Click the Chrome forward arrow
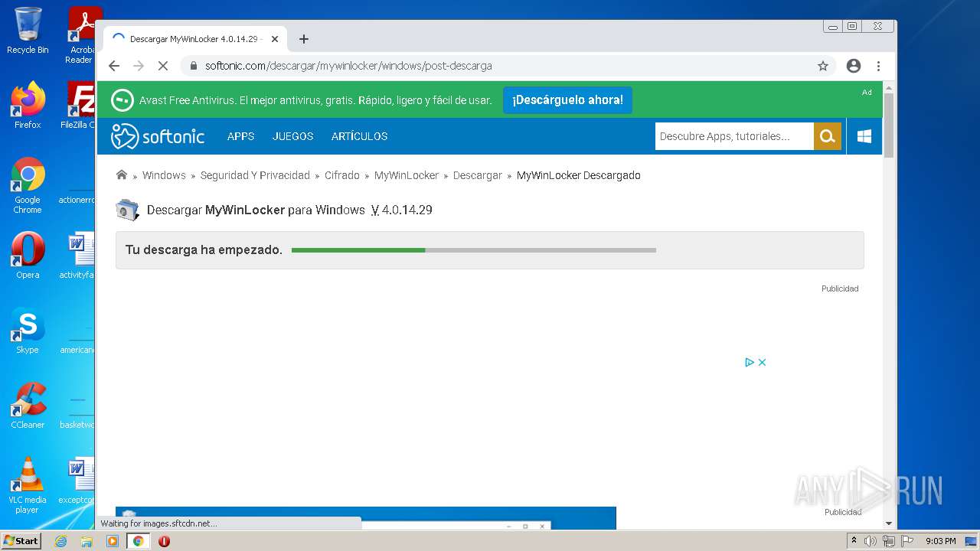The width and height of the screenshot is (980, 551). [139, 66]
